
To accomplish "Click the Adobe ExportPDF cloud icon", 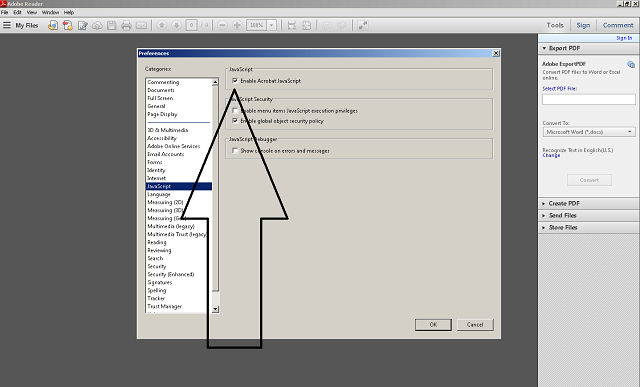I will point(631,64).
